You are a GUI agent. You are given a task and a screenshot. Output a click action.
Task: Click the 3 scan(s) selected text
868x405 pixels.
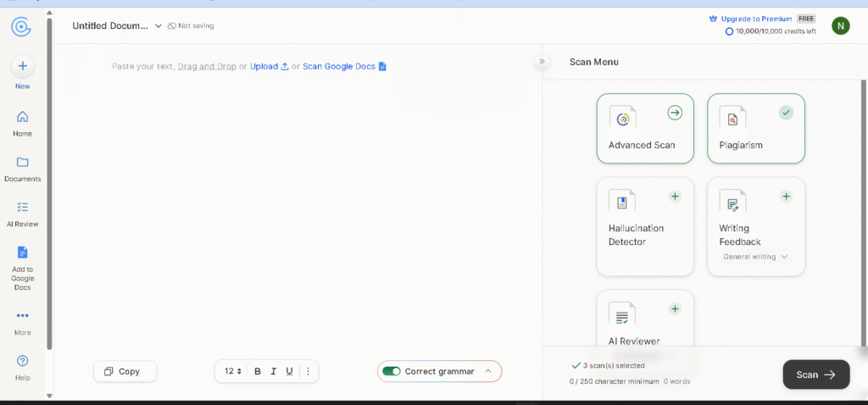coord(614,366)
